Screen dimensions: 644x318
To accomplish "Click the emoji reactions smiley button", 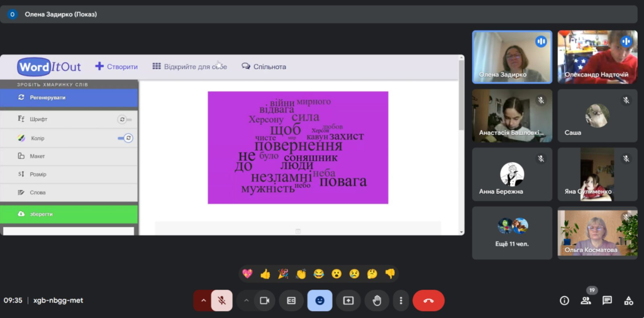I will tap(319, 300).
